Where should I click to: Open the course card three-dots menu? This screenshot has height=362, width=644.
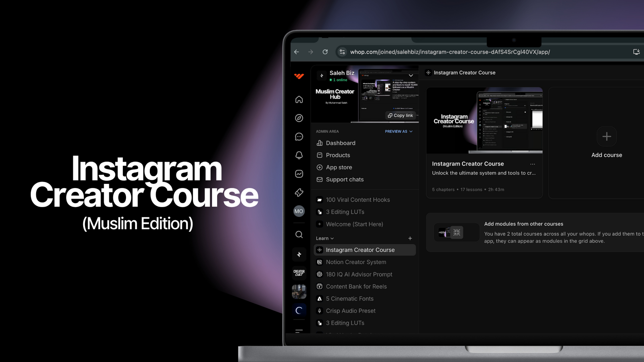point(533,164)
